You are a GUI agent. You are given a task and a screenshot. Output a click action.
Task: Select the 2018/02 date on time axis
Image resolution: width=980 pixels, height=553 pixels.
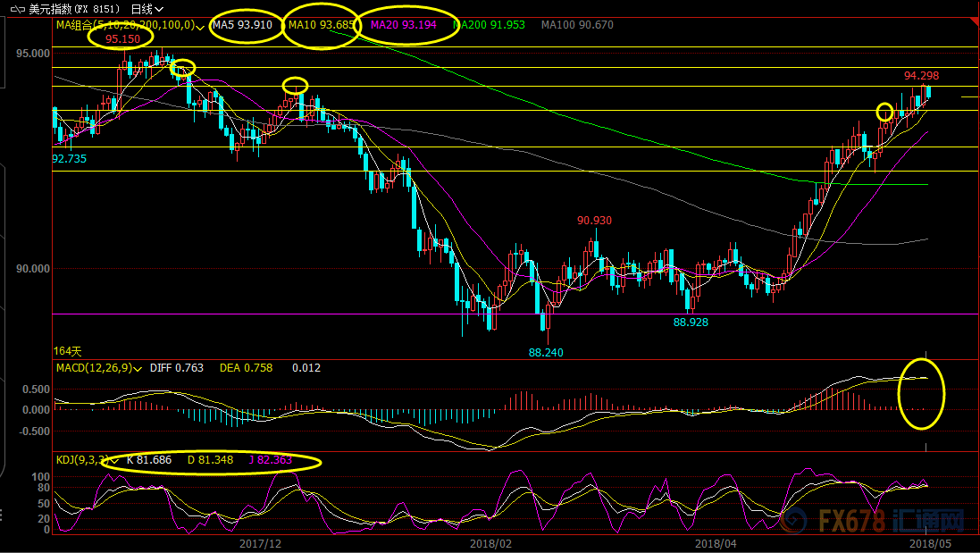[x=490, y=542]
